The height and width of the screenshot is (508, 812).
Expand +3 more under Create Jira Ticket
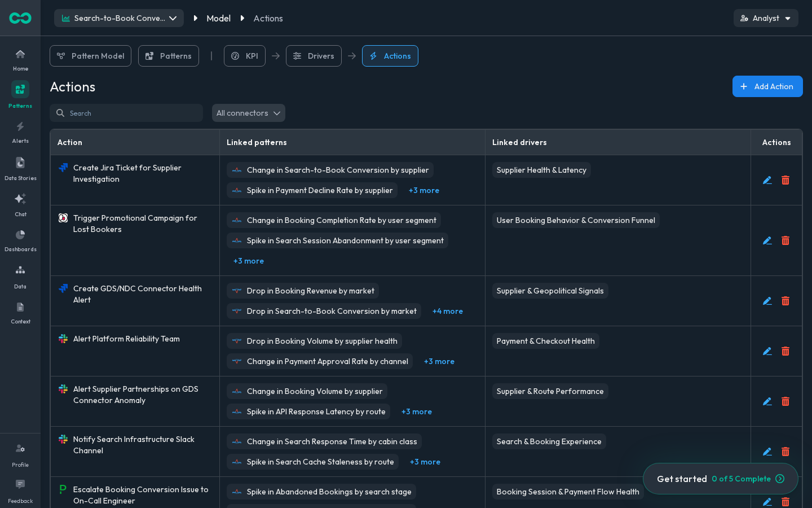(424, 190)
